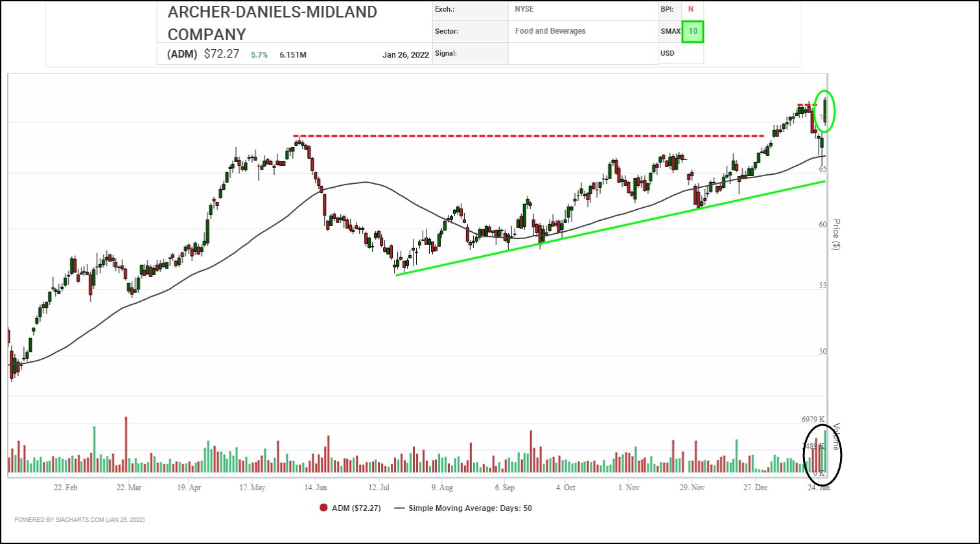Click the Price ($) axis title

[836, 234]
